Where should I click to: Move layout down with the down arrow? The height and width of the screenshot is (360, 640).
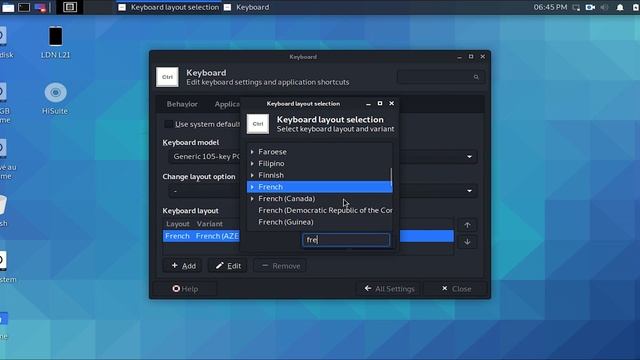pyautogui.click(x=467, y=242)
